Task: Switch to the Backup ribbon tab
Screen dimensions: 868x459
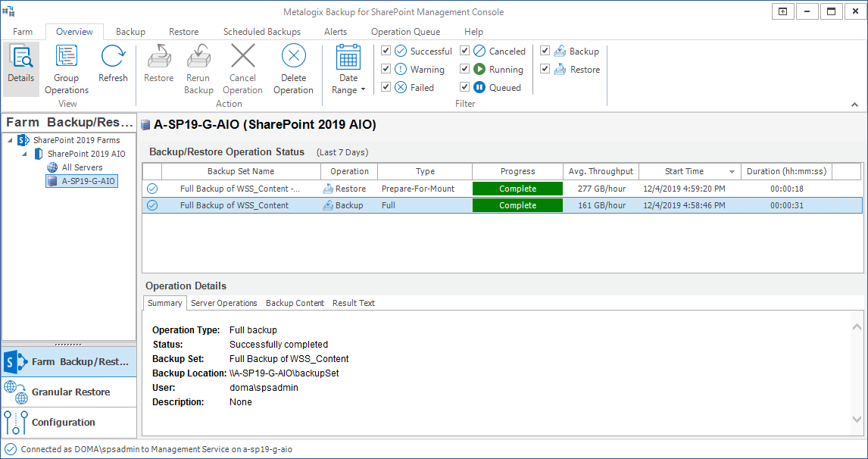Action: pos(130,32)
